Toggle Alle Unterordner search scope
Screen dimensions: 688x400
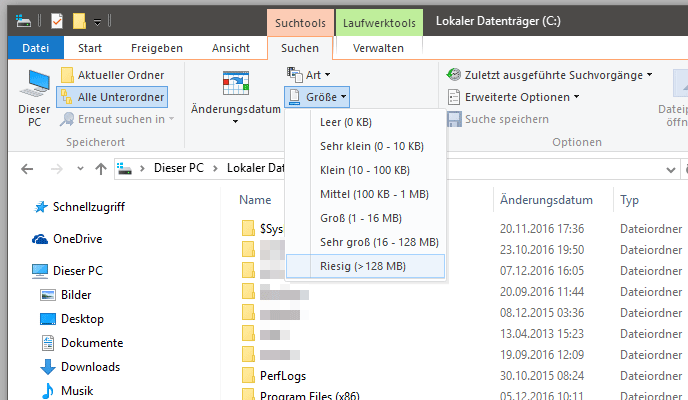(112, 97)
